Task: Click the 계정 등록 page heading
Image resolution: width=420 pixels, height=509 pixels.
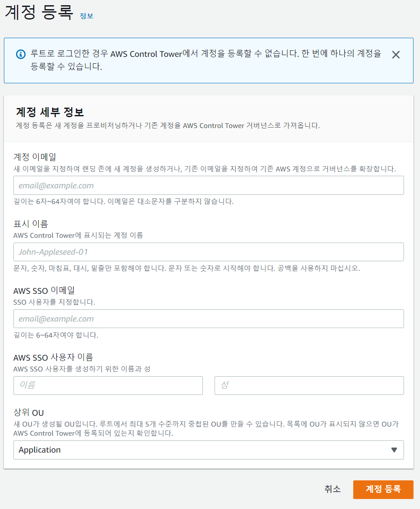Action: [x=39, y=12]
